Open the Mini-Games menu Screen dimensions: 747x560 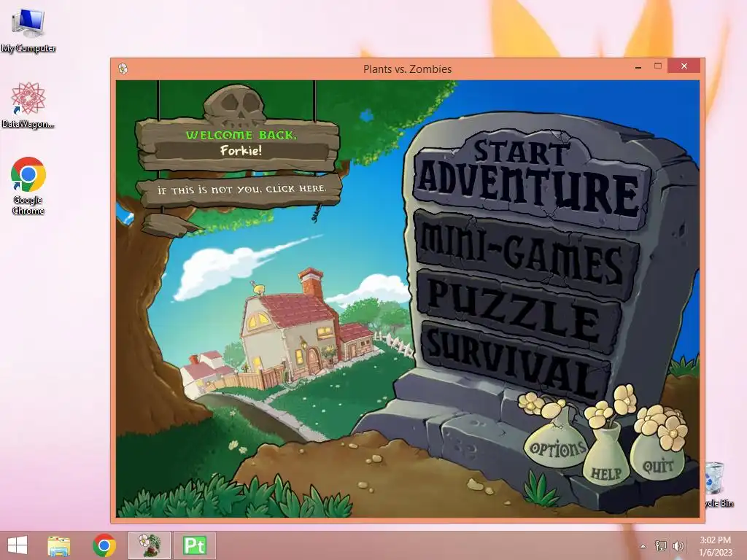[x=527, y=254]
